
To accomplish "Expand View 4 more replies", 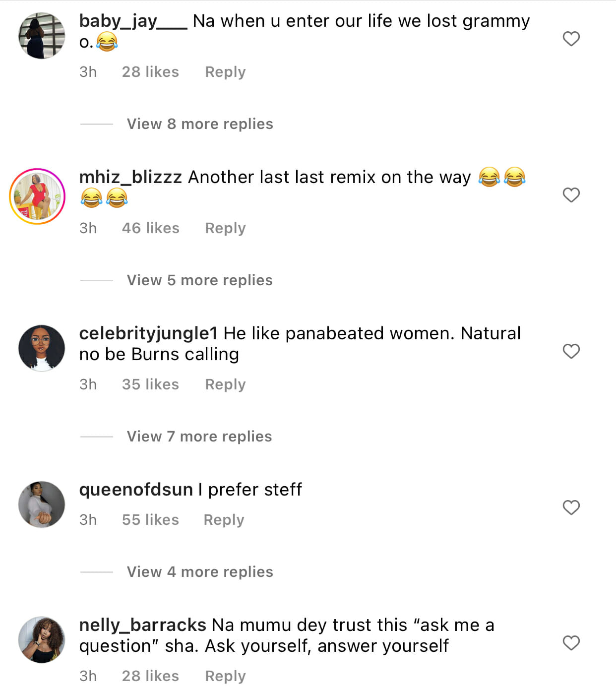I will 200,572.
